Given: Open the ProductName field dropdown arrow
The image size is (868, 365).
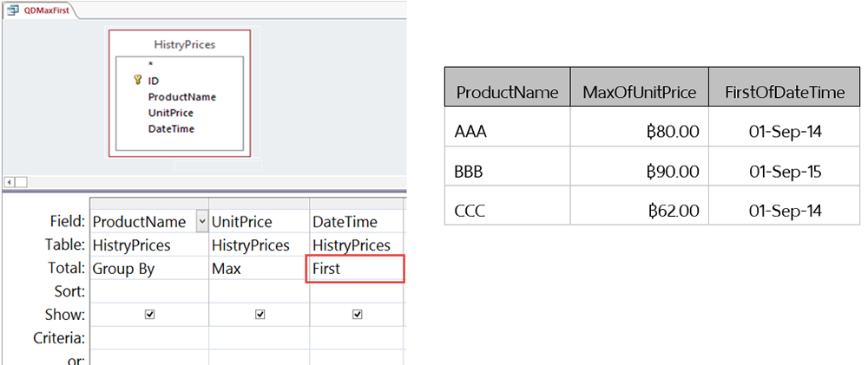Looking at the screenshot, I should pos(202,222).
